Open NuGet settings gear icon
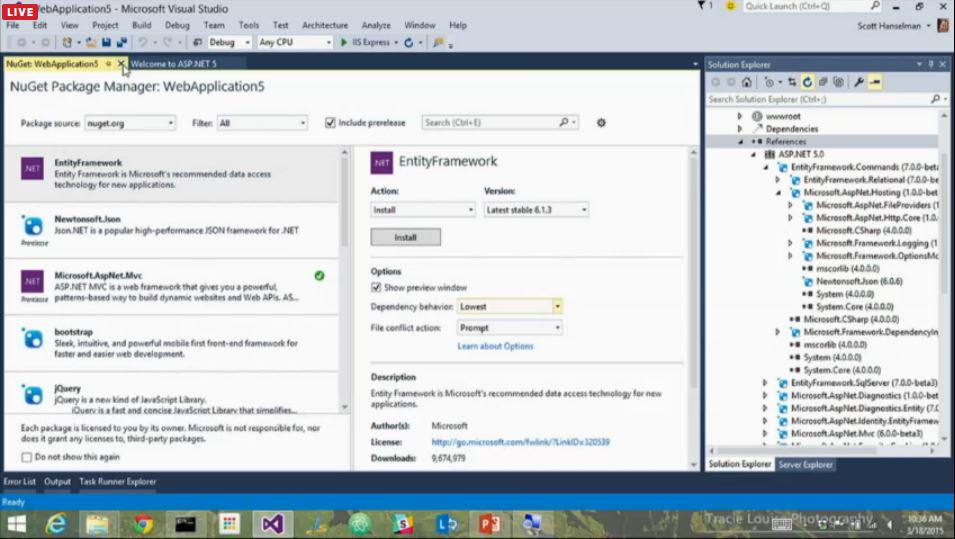 coord(601,123)
